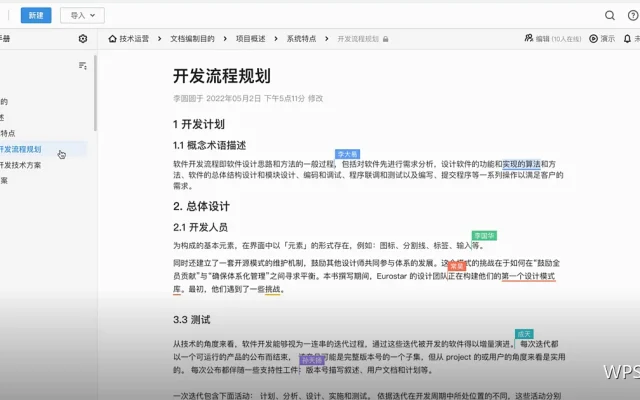Open the sidebar item ending in 特点

point(8,133)
